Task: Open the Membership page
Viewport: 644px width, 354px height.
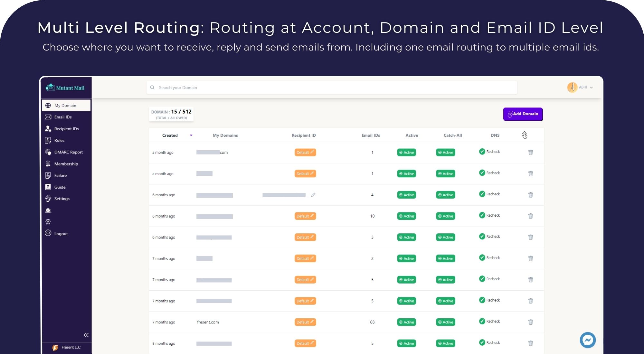Action: [66, 163]
